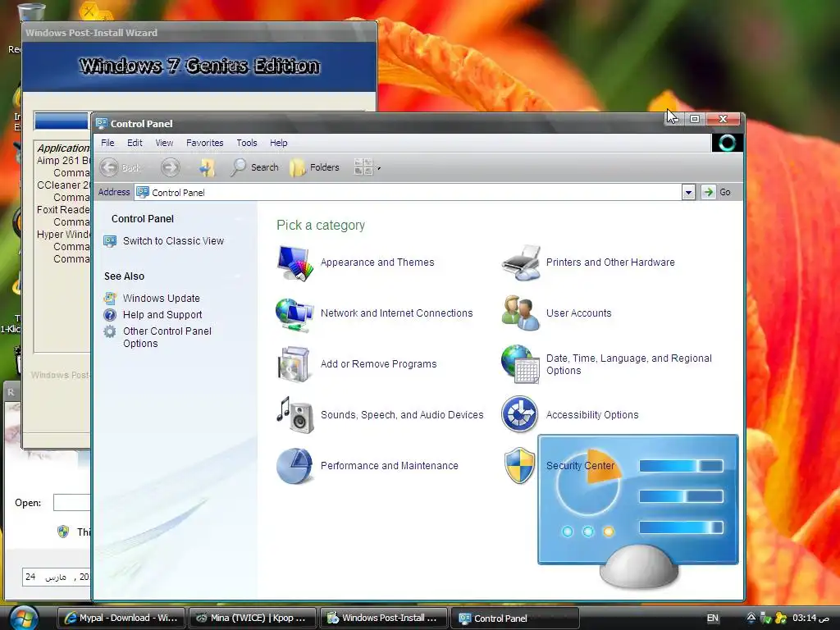The image size is (840, 630).
Task: Select Aimp 261 entry in Post-Install Wizard list
Action: coord(63,161)
